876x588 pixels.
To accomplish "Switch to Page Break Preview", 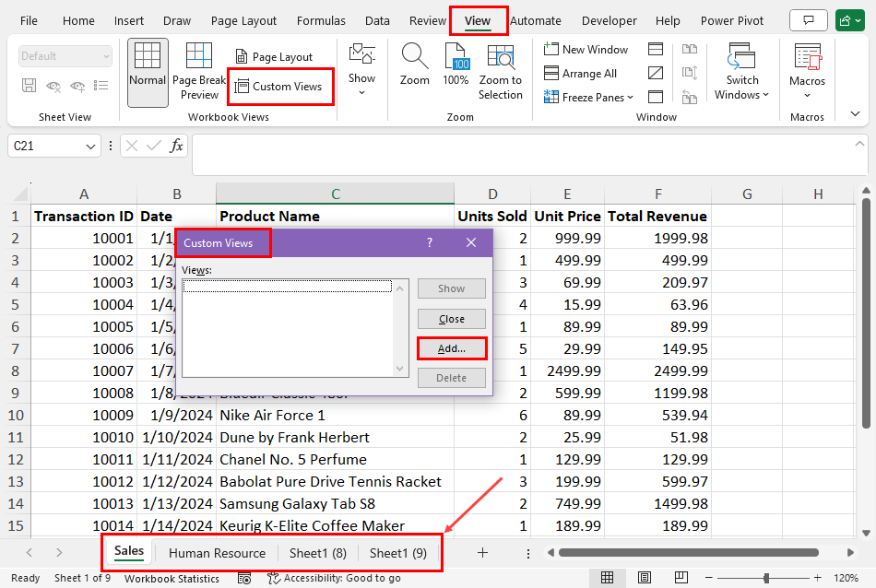I will pos(199,73).
